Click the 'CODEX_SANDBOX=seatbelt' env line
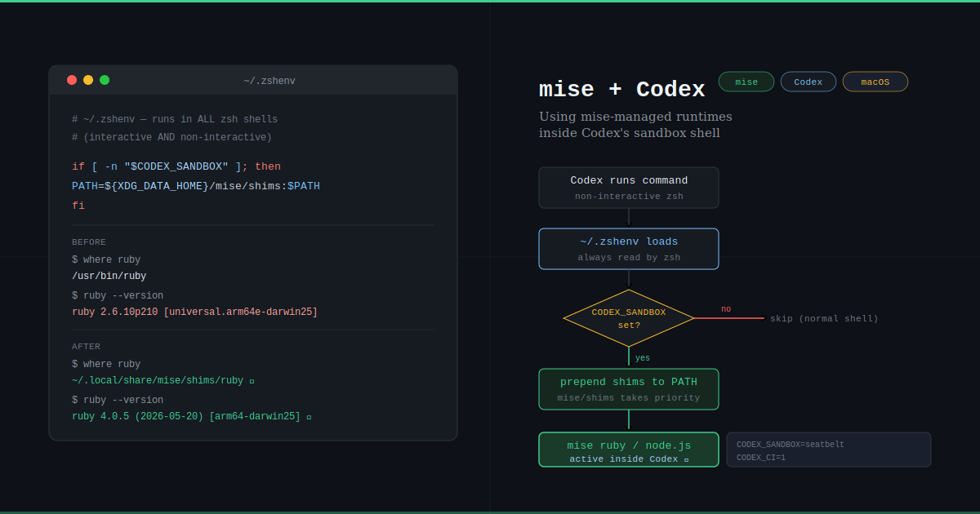The height and width of the screenshot is (514, 980). point(791,445)
